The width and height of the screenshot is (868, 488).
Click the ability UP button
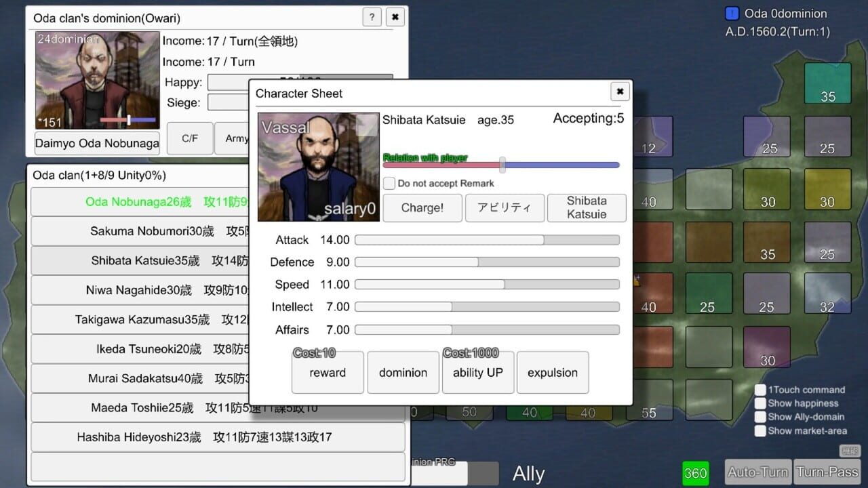pos(478,373)
